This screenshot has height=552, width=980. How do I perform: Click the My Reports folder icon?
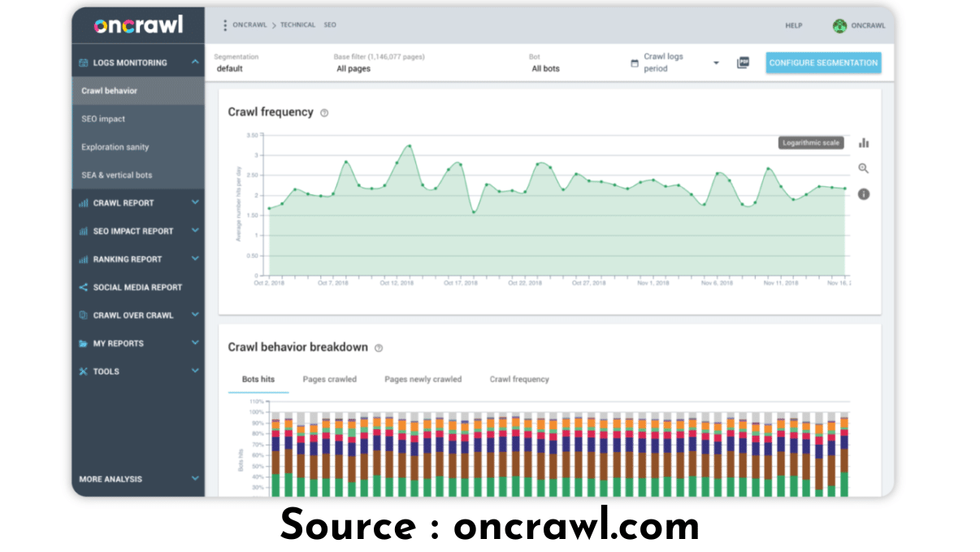(x=83, y=343)
